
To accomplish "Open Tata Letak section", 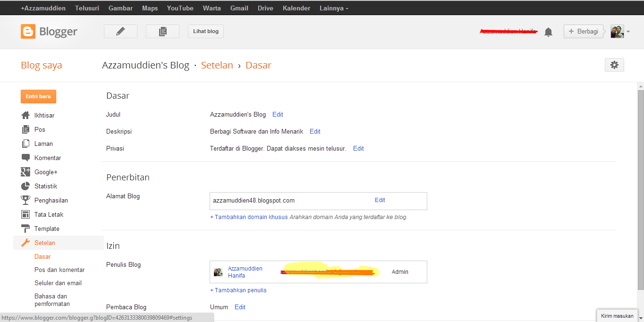I will click(49, 214).
